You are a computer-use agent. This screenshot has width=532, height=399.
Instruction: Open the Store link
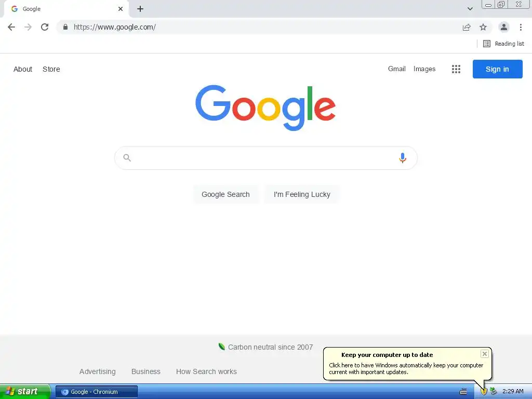[x=51, y=69]
